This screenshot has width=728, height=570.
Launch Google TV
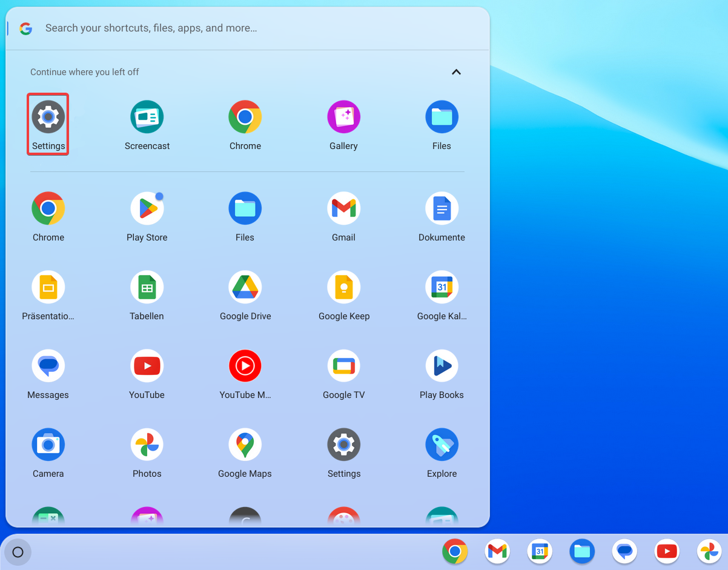coord(343,374)
